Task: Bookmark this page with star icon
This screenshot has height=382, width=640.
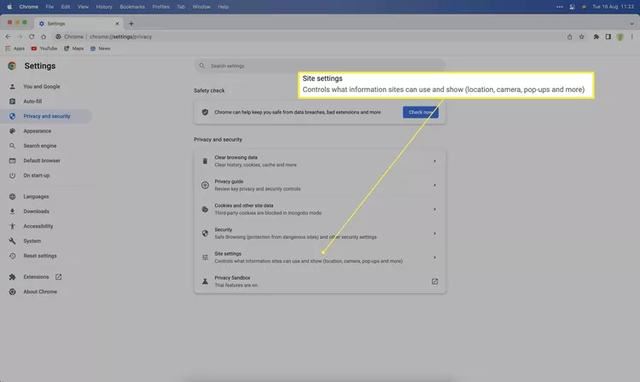Action: 582,37
